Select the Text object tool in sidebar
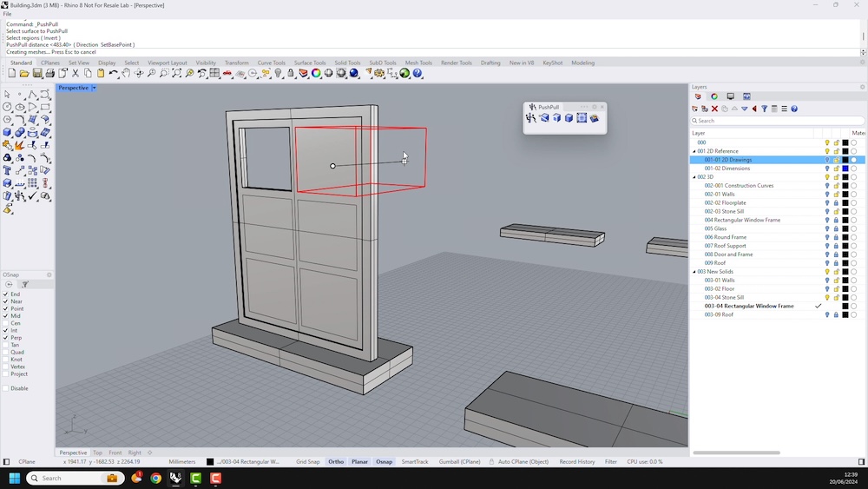The image size is (868, 489). tap(7, 170)
